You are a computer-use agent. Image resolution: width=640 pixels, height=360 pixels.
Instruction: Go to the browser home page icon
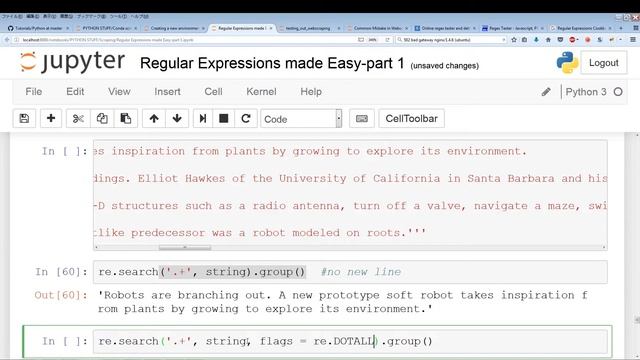coord(548,40)
